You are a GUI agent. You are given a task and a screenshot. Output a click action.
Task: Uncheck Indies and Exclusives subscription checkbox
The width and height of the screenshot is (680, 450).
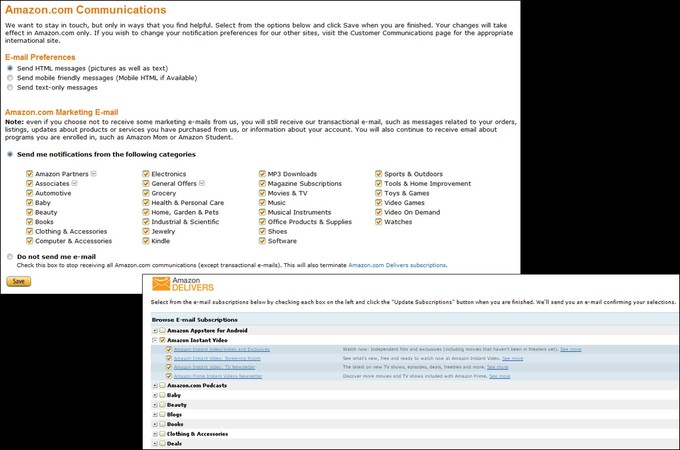pyautogui.click(x=169, y=349)
